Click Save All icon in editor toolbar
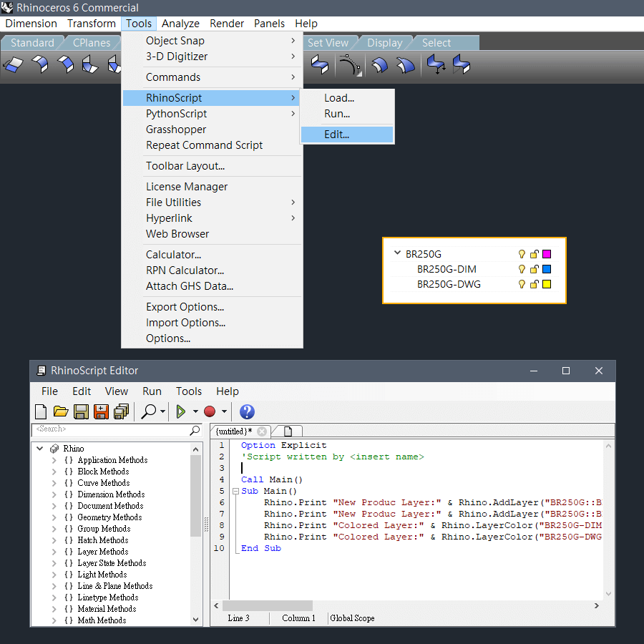The height and width of the screenshot is (644, 644). [121, 411]
